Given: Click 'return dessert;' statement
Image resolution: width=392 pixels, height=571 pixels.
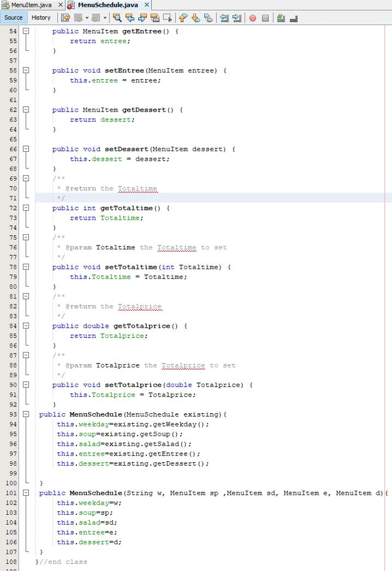Looking at the screenshot, I should [103, 120].
